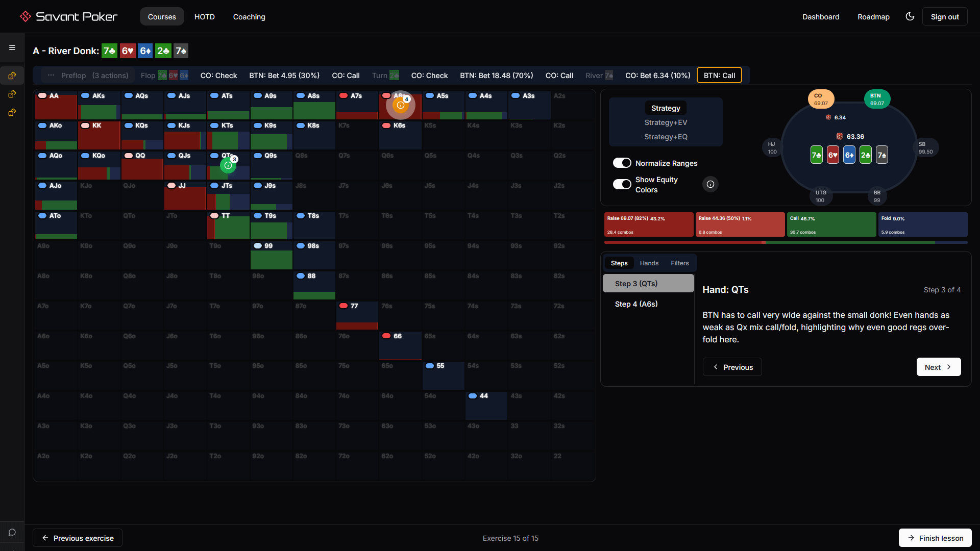Screen dimensions: 980x551
Task: Click the info icon beside Show Equity Colors
Action: [x=710, y=184]
